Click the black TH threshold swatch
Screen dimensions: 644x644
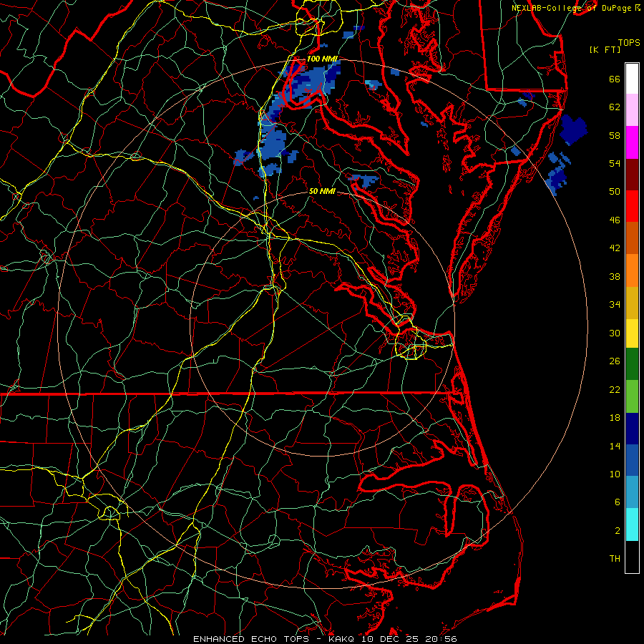click(632, 557)
